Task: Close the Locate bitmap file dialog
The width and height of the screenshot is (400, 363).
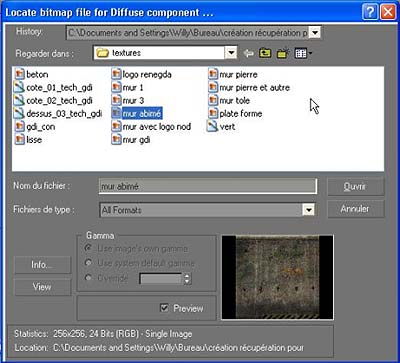Action: click(x=387, y=13)
